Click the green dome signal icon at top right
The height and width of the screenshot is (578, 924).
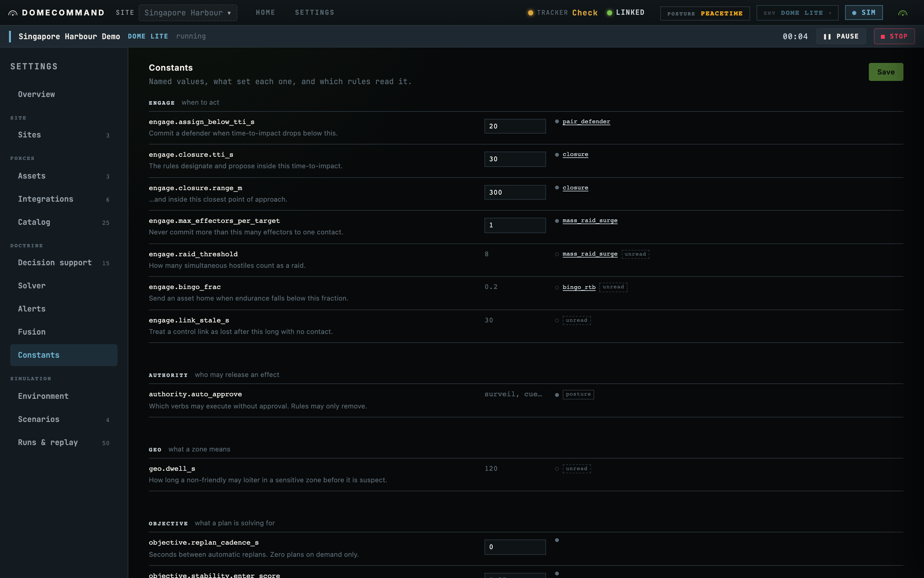click(x=903, y=13)
